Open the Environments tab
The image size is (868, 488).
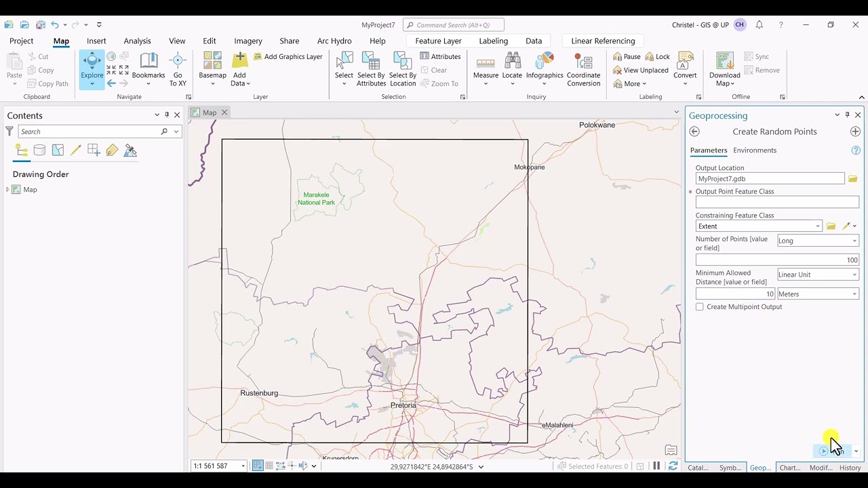tap(755, 150)
